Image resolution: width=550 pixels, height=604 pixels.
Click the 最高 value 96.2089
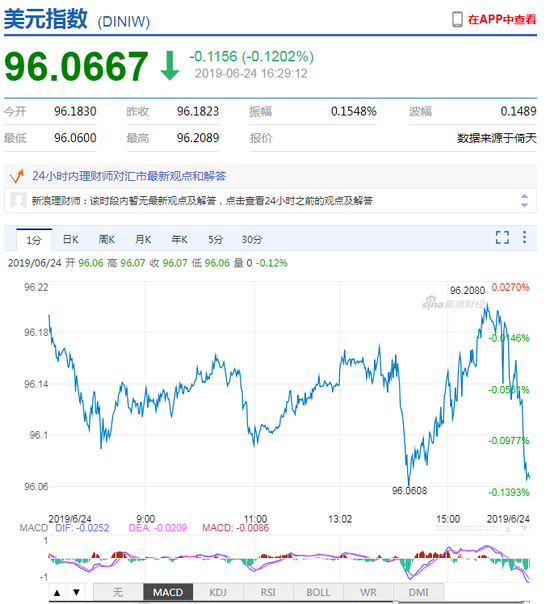[198, 138]
